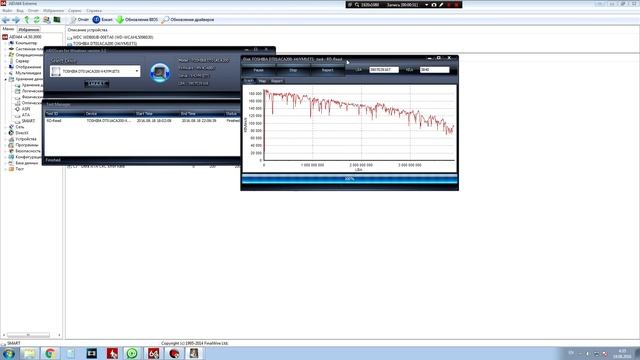
Task: Click the S.M.A.R.T. button in HDDScan
Action: tap(96, 84)
